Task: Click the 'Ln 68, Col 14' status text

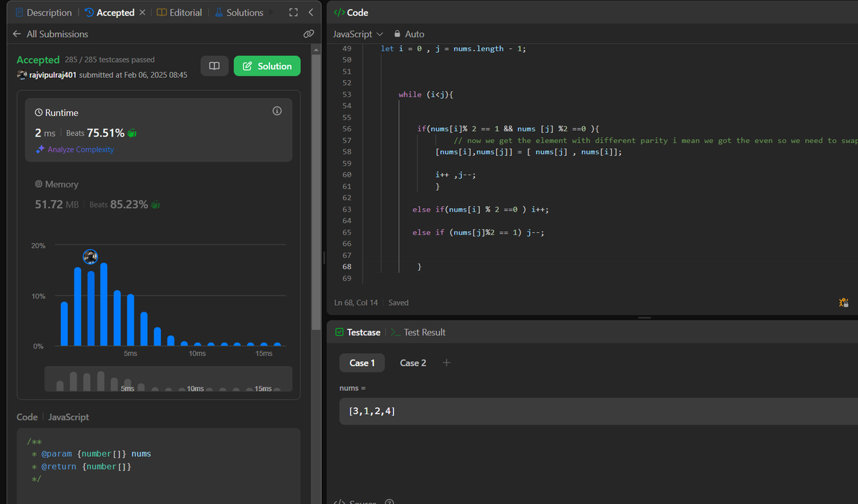Action: [x=357, y=302]
